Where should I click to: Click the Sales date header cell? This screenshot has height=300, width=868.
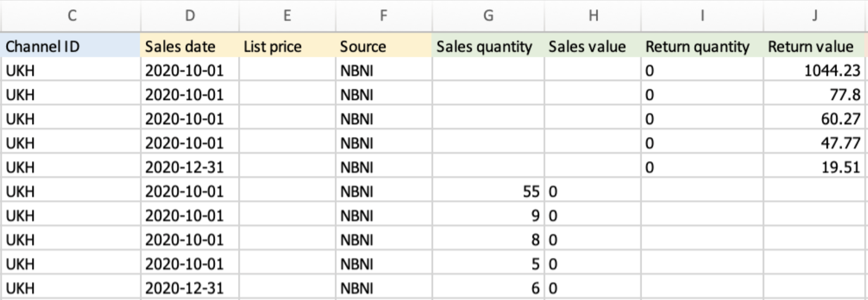(190, 47)
